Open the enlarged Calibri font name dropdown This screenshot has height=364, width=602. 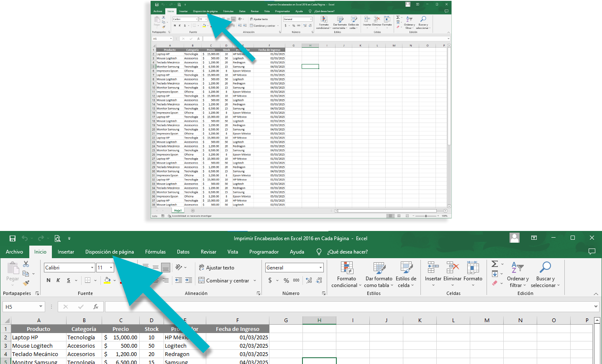92,268
